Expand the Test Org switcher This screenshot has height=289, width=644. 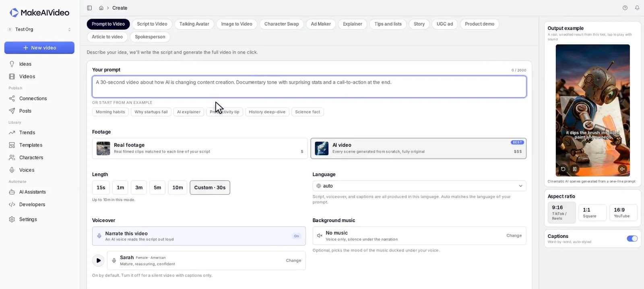point(39,29)
